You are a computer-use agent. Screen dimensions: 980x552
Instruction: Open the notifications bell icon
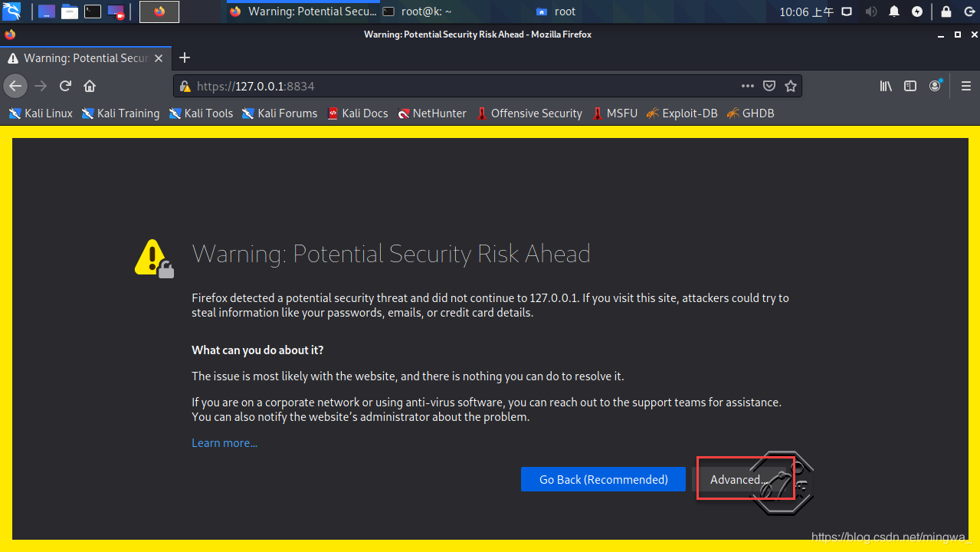click(x=894, y=11)
